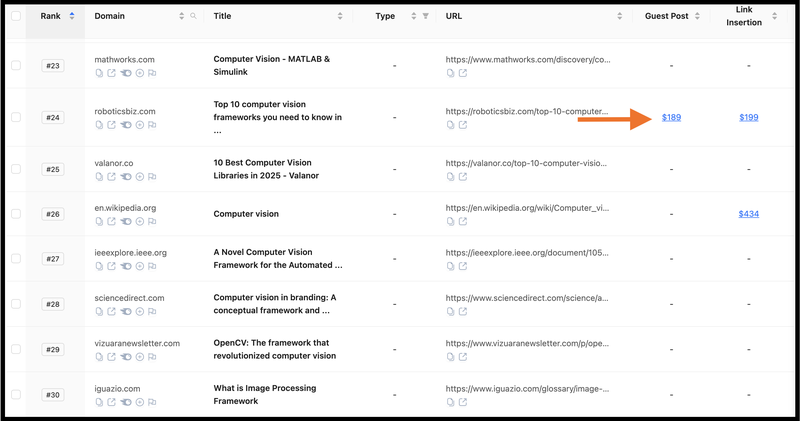Image resolution: width=800 pixels, height=421 pixels.
Task: Check the row ranked #28
Action: coord(16,304)
